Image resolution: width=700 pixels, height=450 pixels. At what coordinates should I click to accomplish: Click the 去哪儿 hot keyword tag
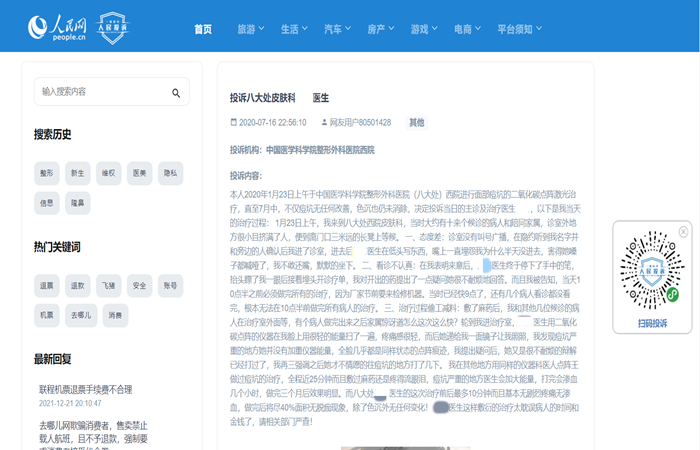78,314
